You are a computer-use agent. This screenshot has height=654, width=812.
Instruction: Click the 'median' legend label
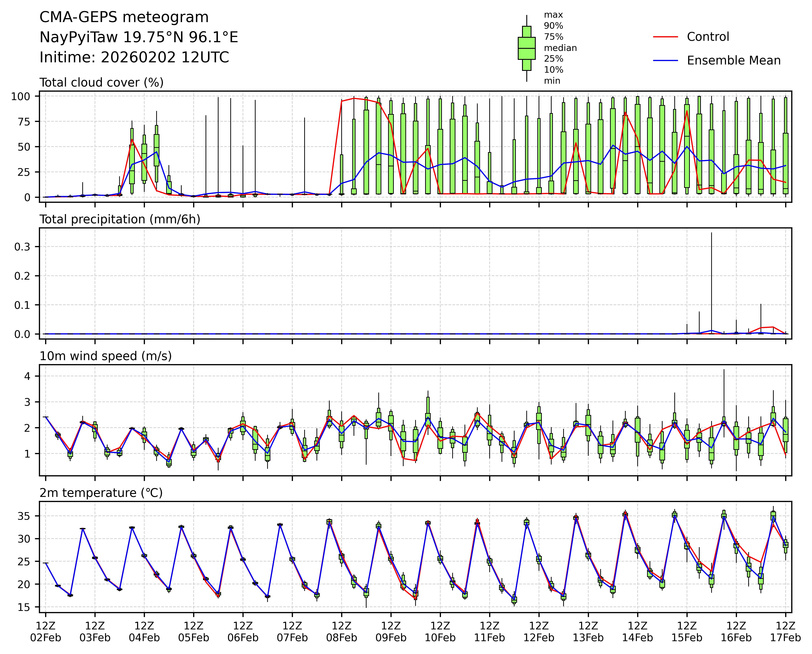coord(560,48)
